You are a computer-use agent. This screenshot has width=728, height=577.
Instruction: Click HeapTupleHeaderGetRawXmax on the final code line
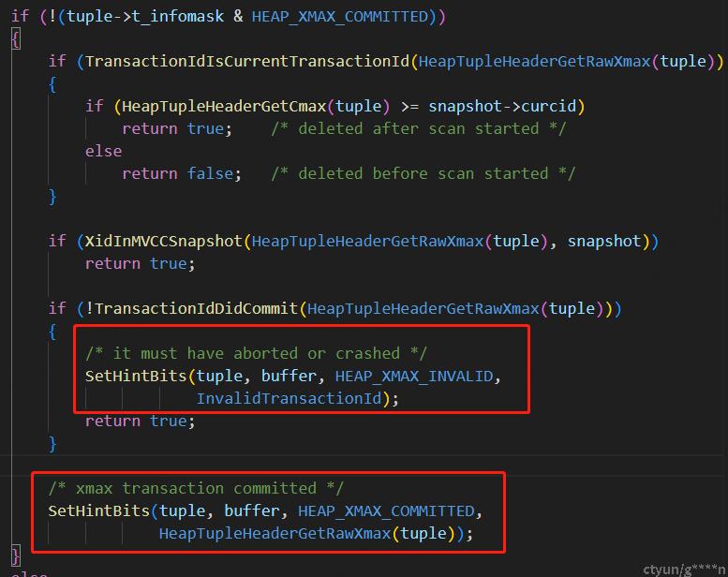click(x=275, y=533)
